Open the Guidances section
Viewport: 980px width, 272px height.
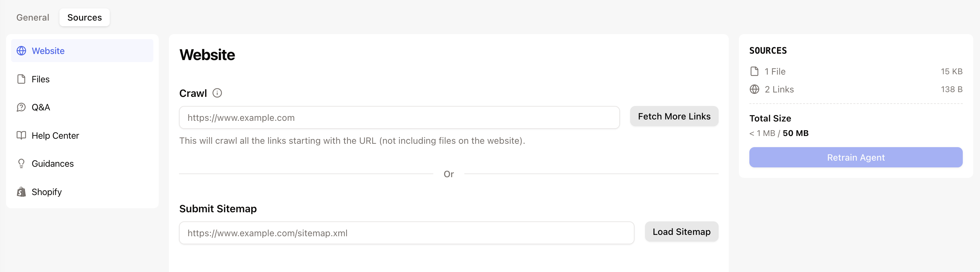coord(52,164)
